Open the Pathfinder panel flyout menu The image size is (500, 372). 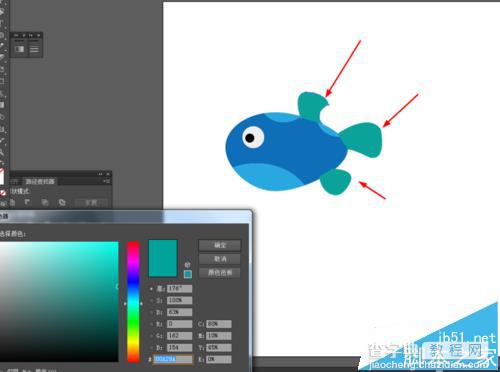pyautogui.click(x=107, y=181)
